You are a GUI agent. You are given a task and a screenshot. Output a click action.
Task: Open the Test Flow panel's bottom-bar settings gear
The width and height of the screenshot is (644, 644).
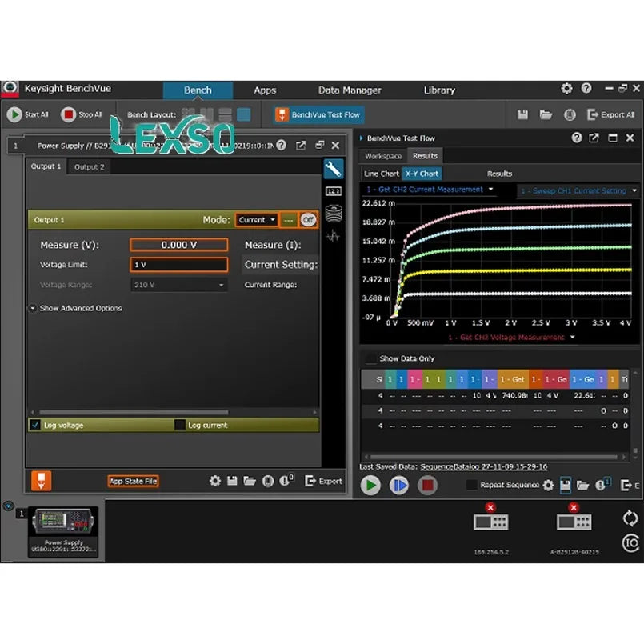[548, 485]
